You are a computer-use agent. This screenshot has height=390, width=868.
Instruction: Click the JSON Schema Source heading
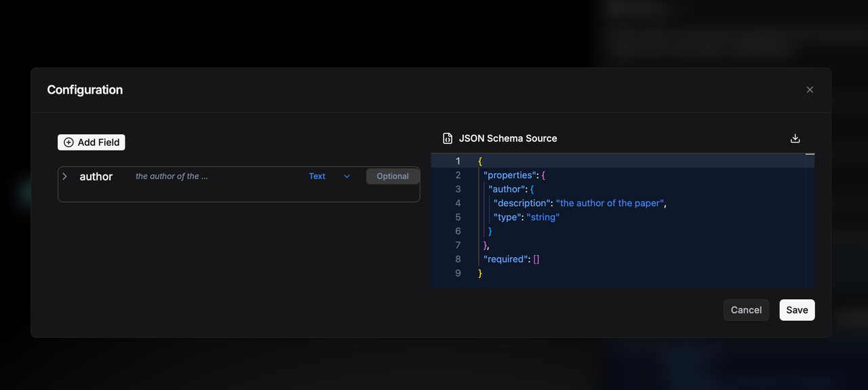point(508,138)
